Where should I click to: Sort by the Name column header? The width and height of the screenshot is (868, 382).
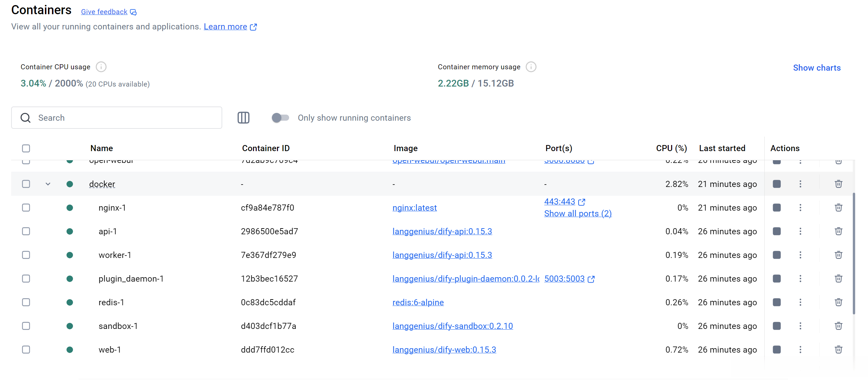[x=101, y=148]
